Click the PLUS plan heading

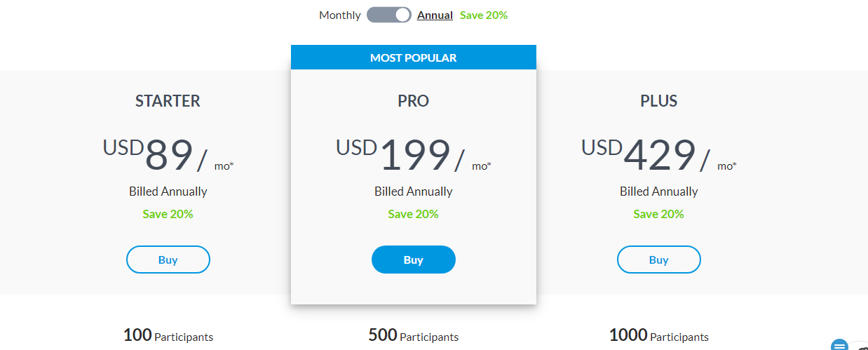(x=659, y=101)
